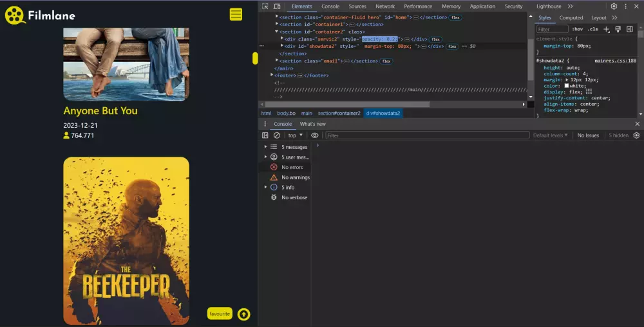The width and height of the screenshot is (644, 327).
Task: Click the console Filter input field
Action: pyautogui.click(x=427, y=135)
